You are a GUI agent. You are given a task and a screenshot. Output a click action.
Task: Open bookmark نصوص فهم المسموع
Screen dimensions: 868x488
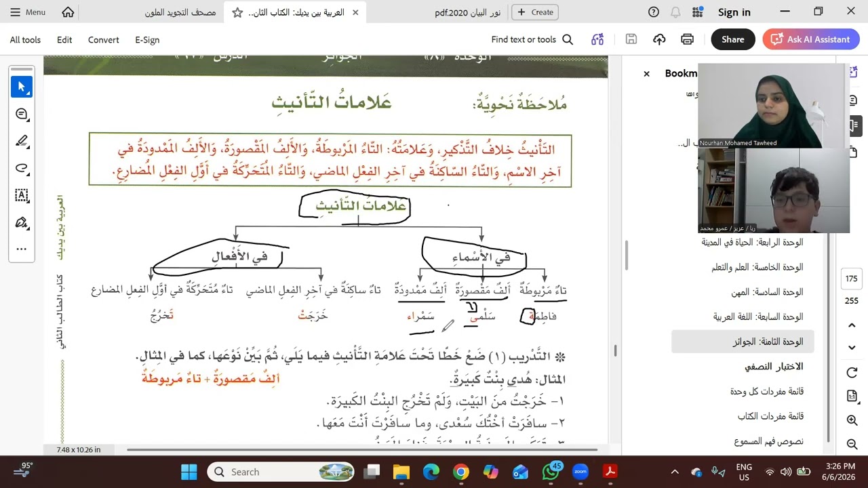pos(768,441)
